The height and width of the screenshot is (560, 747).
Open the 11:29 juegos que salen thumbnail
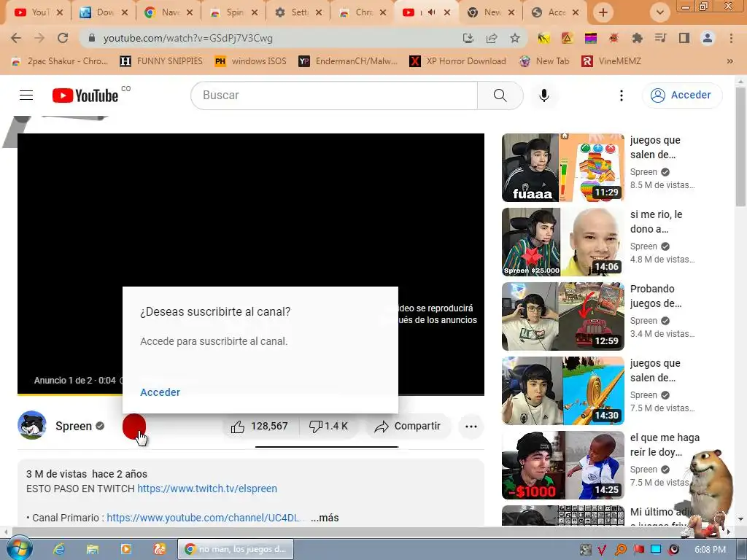[563, 168]
